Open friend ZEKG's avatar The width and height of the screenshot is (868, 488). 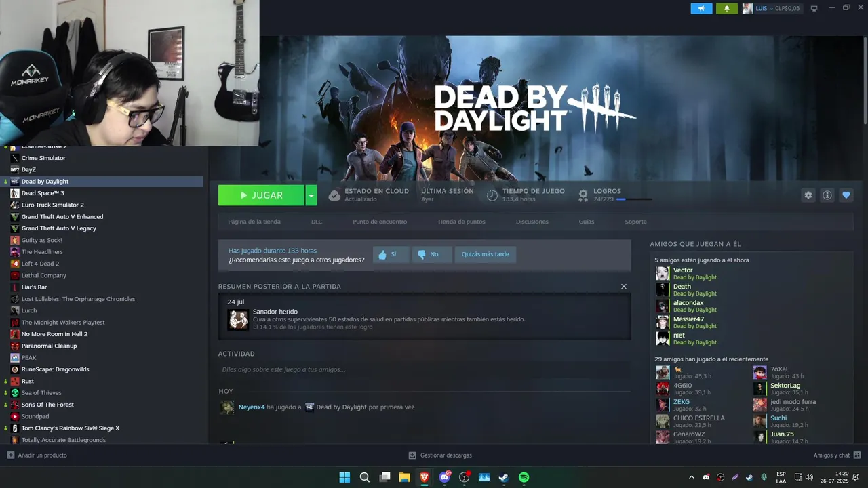[x=663, y=405]
